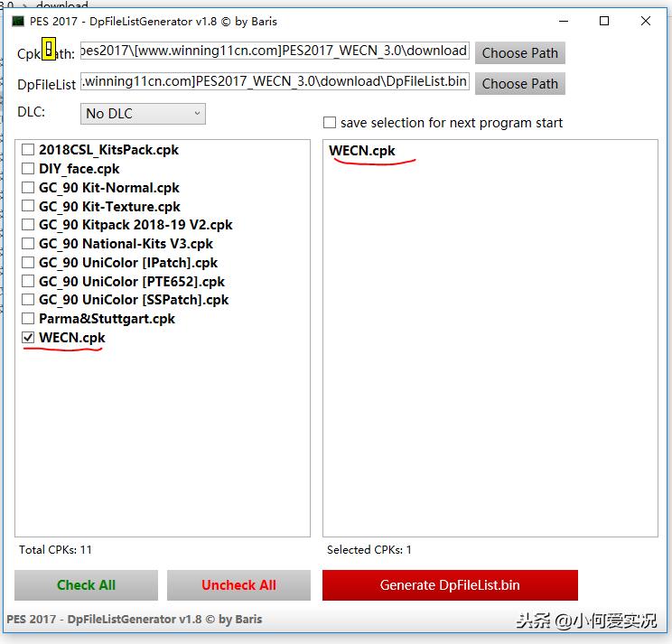Minimize the DpFileListGenerator window
The width and height of the screenshot is (672, 644).
point(564,21)
